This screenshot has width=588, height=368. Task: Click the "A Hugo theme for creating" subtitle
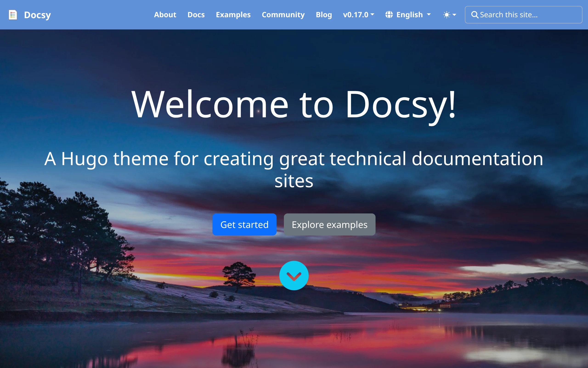pyautogui.click(x=294, y=170)
